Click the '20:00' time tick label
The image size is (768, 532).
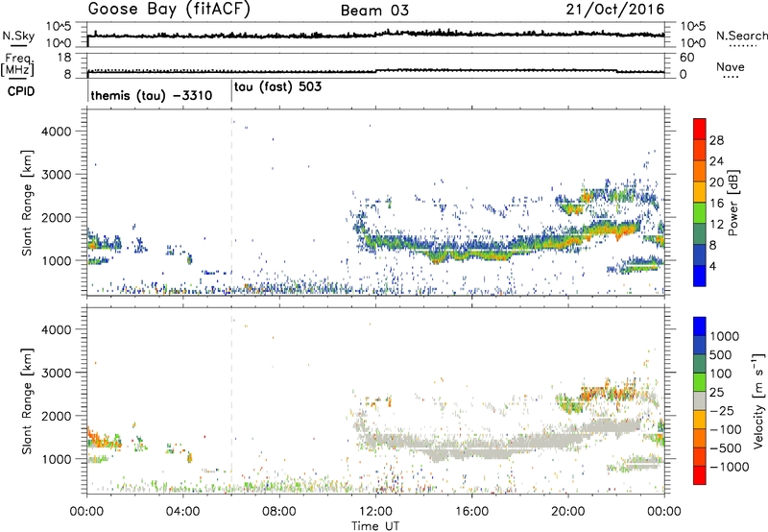point(567,512)
